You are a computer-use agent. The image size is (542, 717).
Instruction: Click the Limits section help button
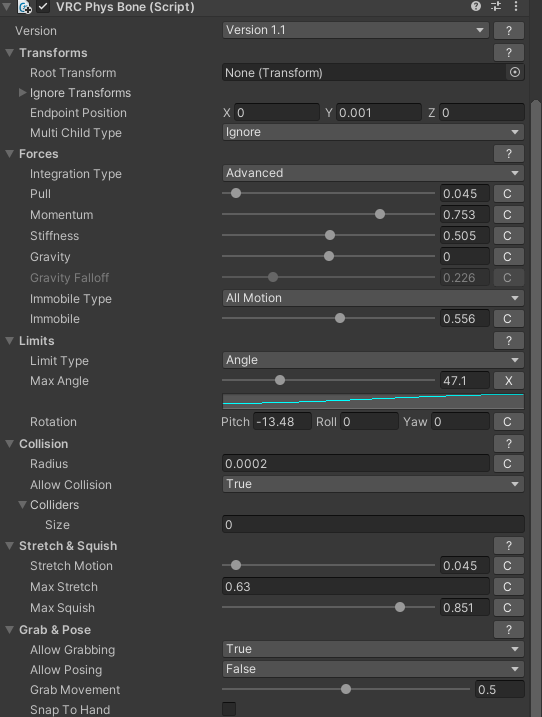pyautogui.click(x=509, y=341)
